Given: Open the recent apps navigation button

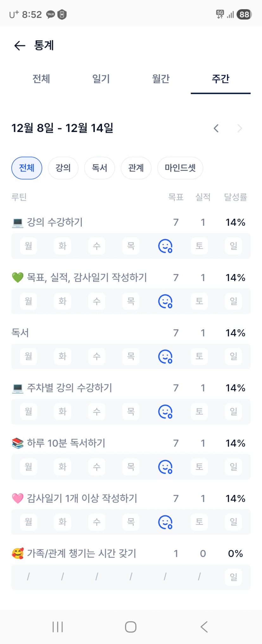Looking at the screenshot, I should click(x=58, y=627).
